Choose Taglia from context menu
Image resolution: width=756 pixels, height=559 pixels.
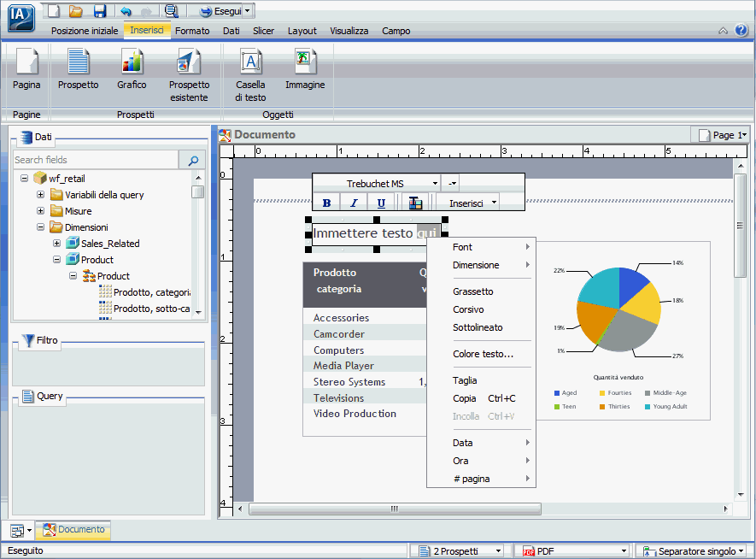(x=482, y=380)
